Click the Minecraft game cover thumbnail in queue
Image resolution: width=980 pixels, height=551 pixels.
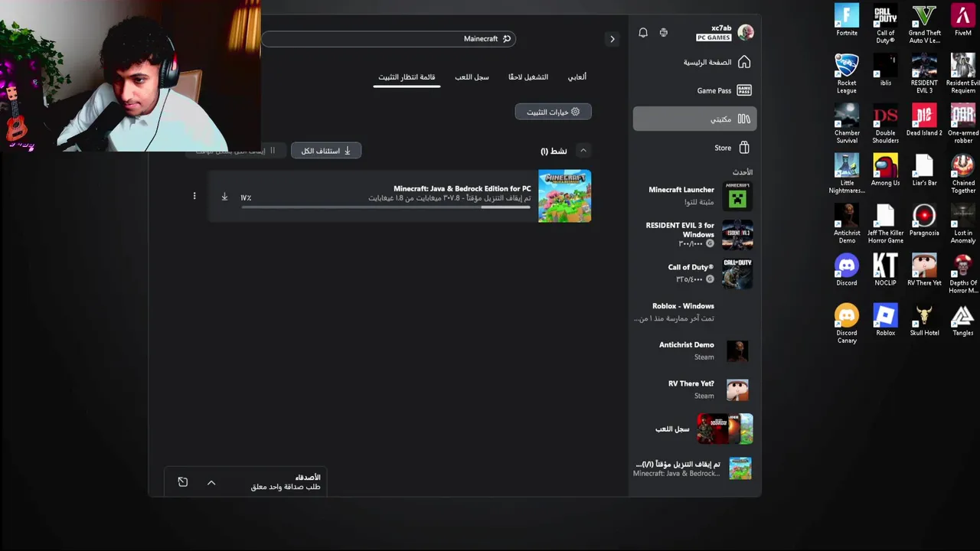pos(565,196)
